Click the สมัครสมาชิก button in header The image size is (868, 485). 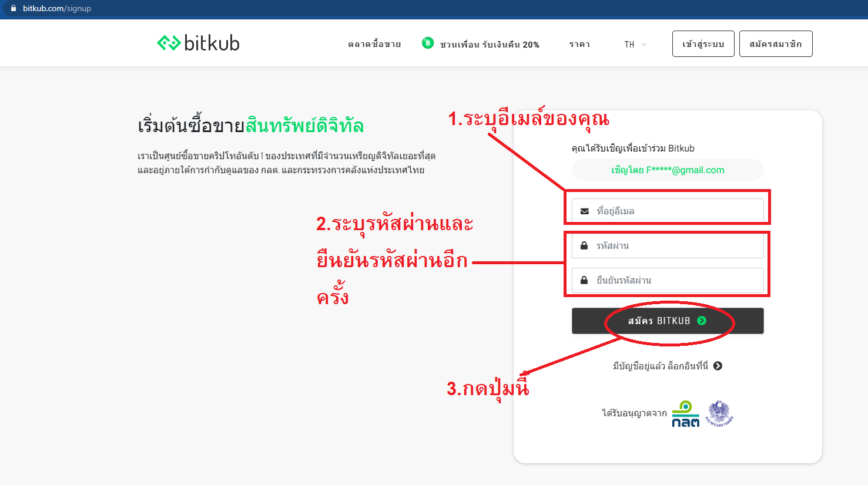coord(776,44)
